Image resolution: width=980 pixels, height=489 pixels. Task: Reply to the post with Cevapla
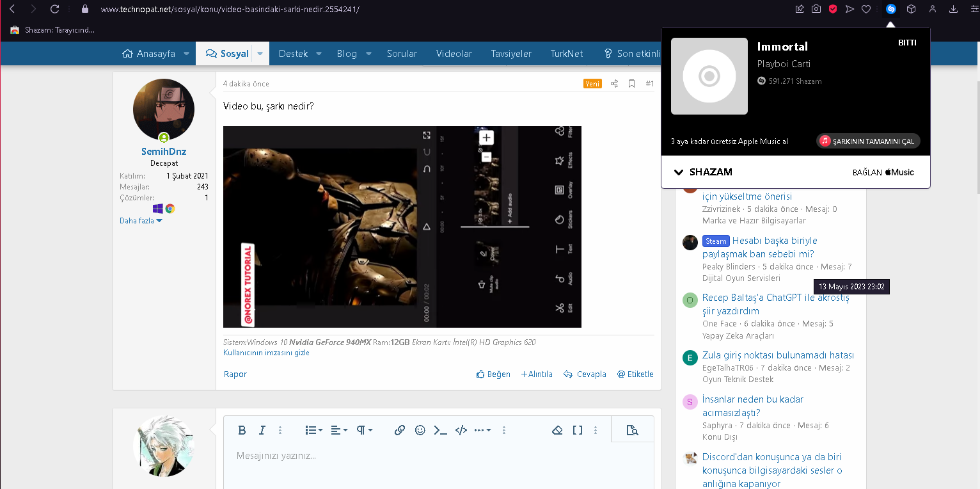click(x=585, y=374)
